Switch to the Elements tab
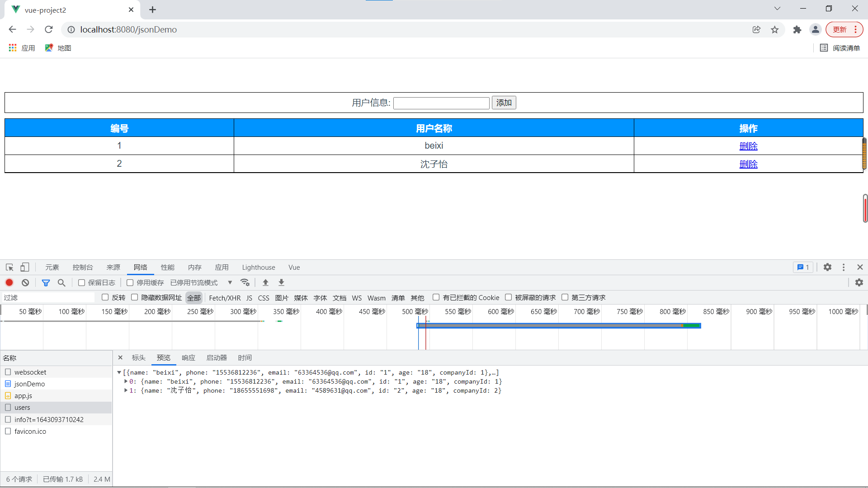The image size is (868, 488). [52, 267]
